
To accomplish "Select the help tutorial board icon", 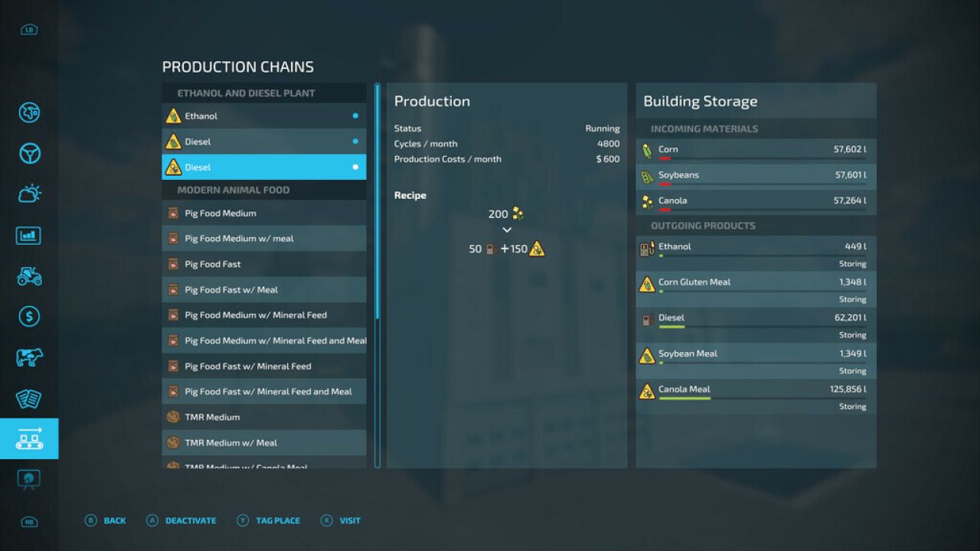I will 29,479.
